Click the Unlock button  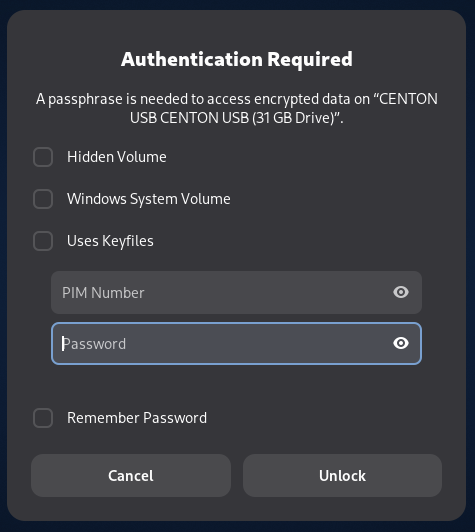click(x=342, y=476)
